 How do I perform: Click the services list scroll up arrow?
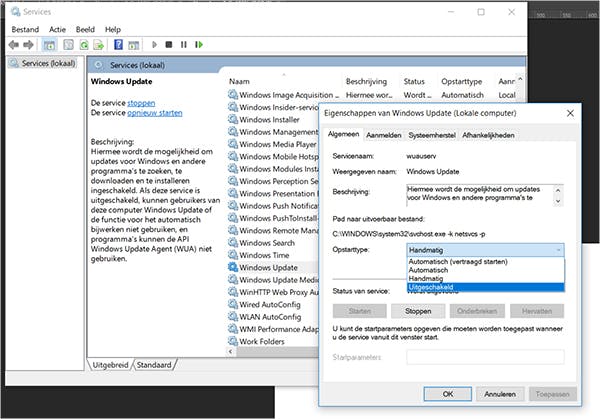pyautogui.click(x=520, y=79)
